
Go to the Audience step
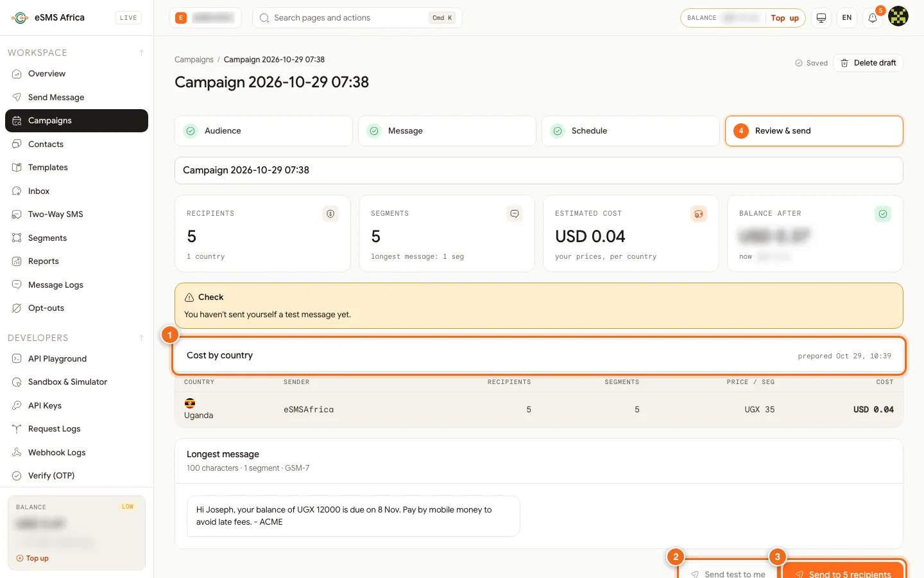coord(264,131)
